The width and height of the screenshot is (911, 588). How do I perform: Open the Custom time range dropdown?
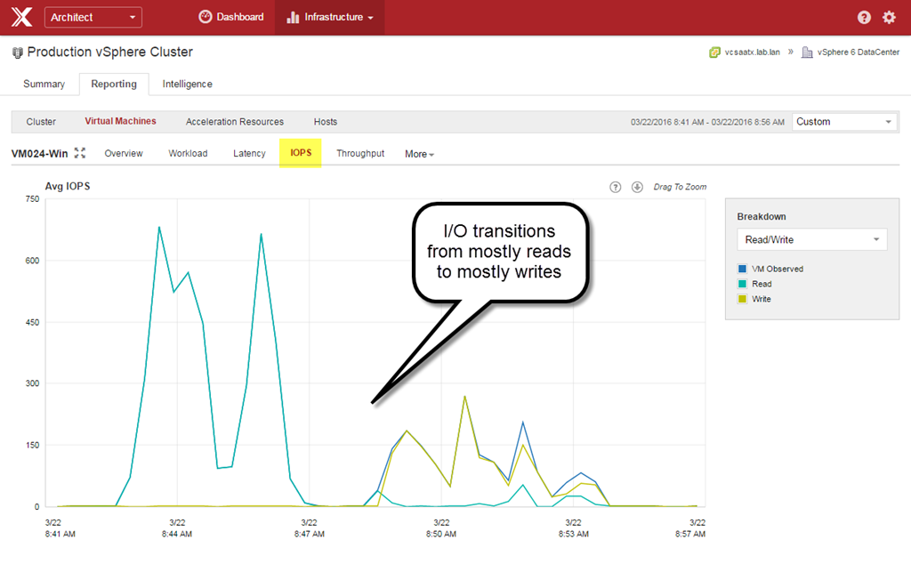[844, 122]
